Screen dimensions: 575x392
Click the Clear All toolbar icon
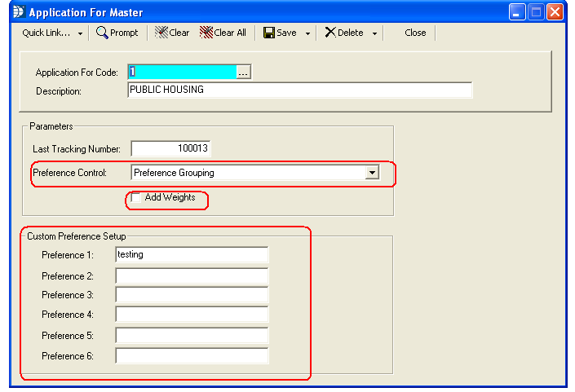click(x=207, y=33)
